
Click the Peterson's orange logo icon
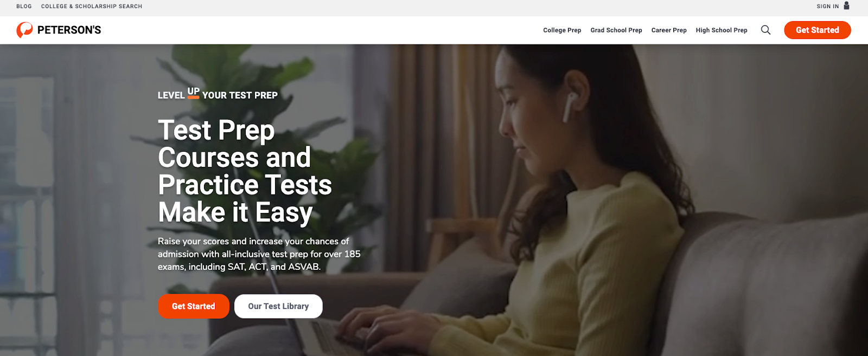tap(24, 30)
